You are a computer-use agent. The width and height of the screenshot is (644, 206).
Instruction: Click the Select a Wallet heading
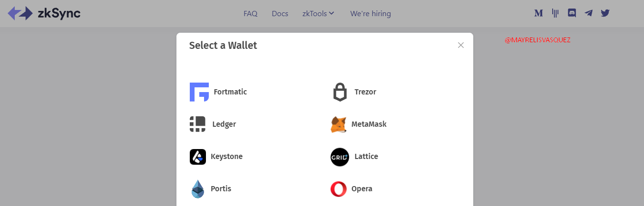tap(223, 46)
